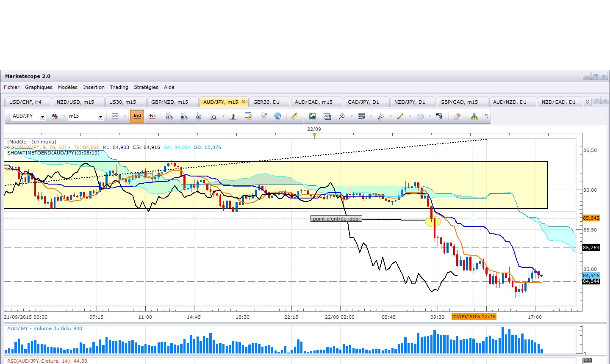Viewport: 610px width, 364px height.
Task: Toggle Bid price display
Action: 137,116
